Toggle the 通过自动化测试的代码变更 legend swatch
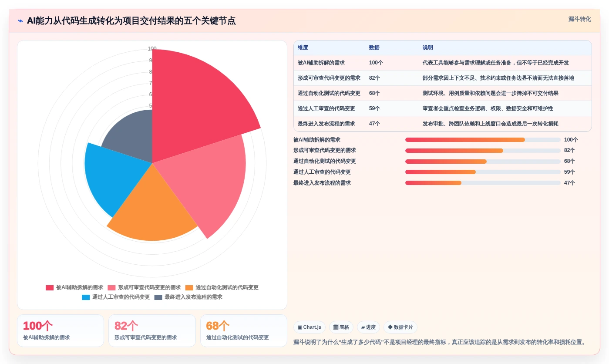Screen dimensions: 609x364 [189, 288]
